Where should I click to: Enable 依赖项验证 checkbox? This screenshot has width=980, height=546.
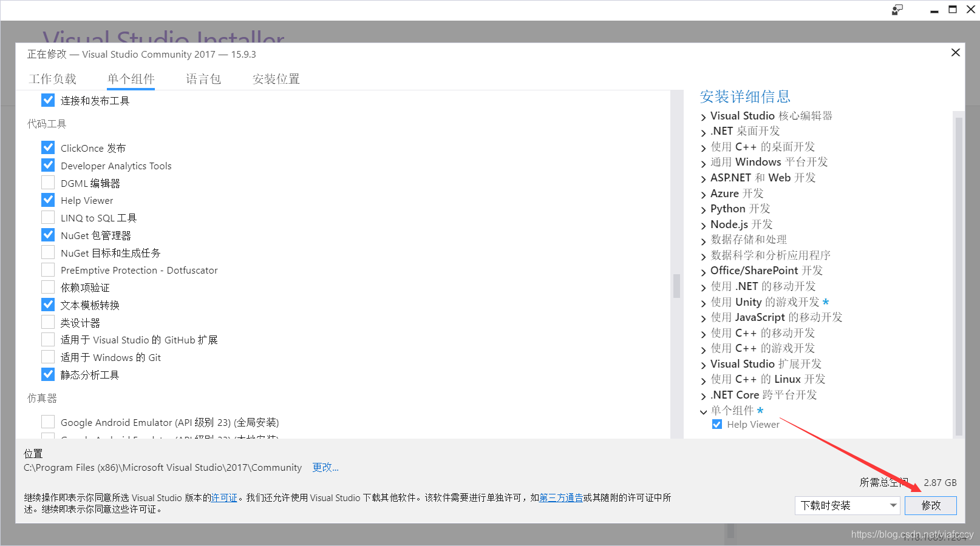48,287
